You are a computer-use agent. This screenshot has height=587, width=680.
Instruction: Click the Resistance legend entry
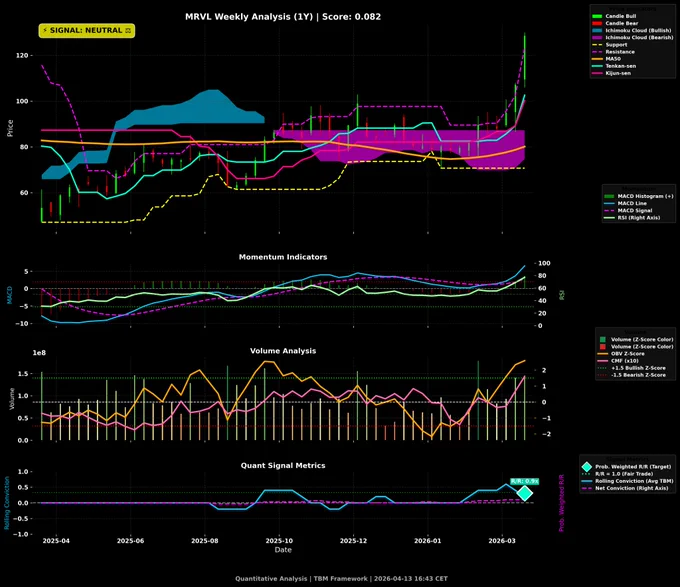[x=613, y=52]
